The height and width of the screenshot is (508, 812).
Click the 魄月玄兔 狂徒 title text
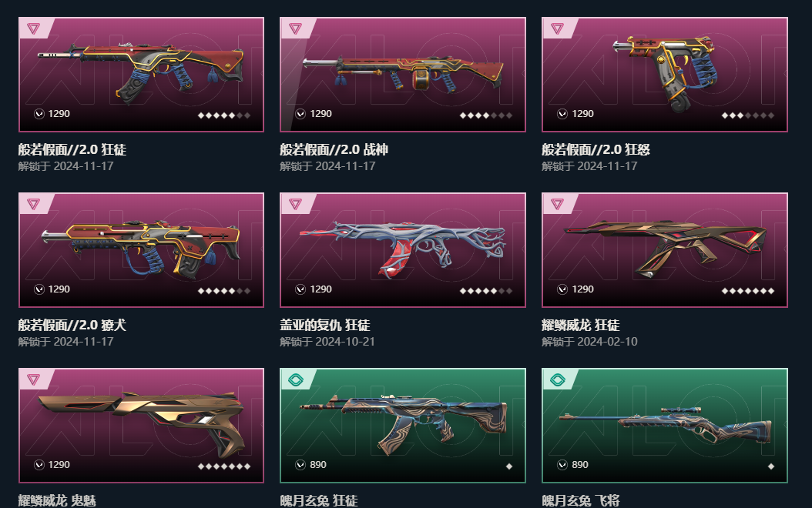pos(318,500)
